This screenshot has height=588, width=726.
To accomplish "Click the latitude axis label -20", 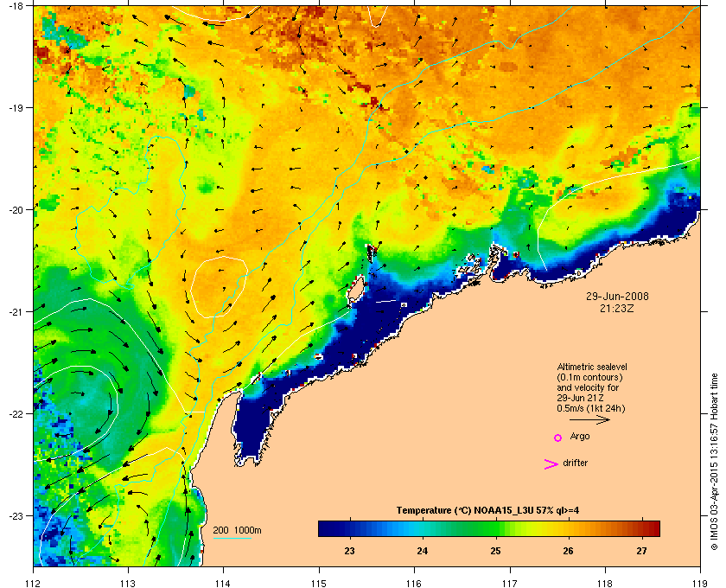I will 16,210.
